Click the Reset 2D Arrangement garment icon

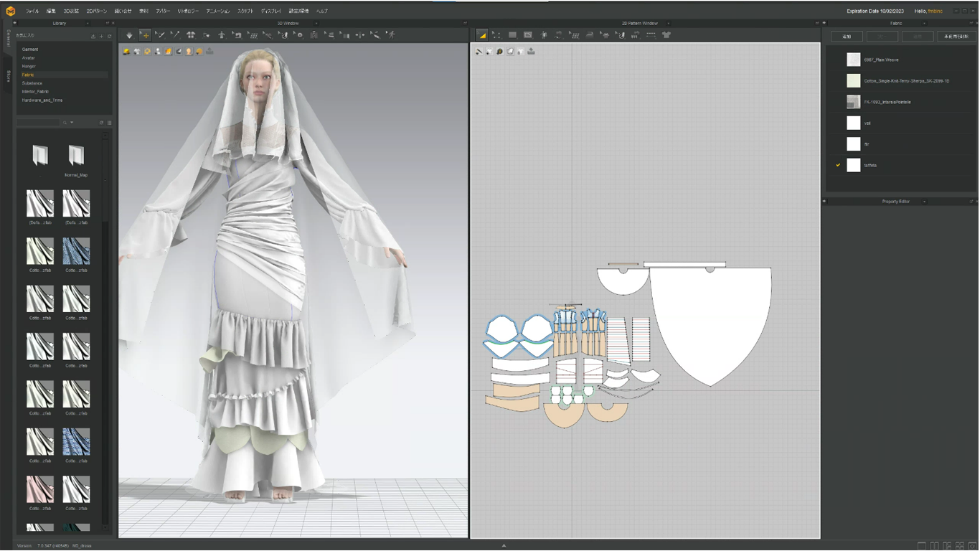666,34
